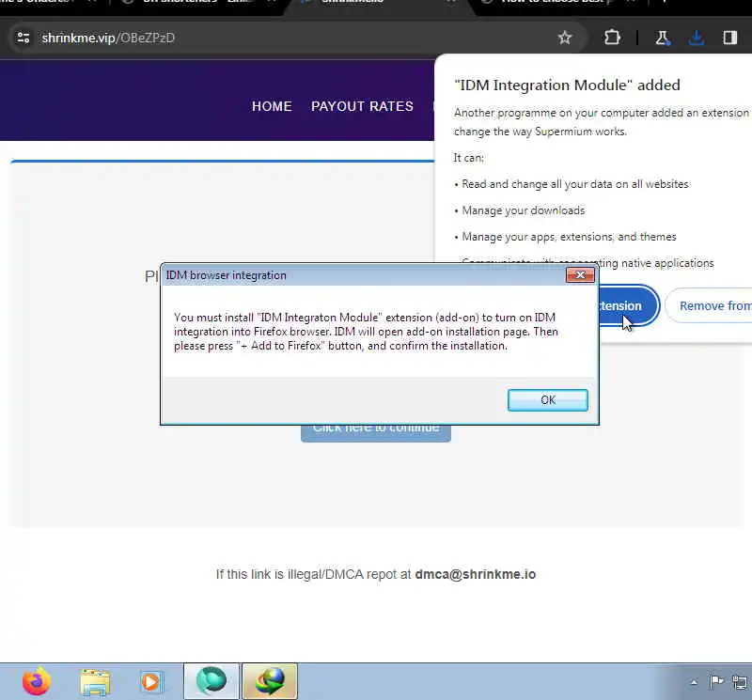Click the 'Manage your downloads' permission text
This screenshot has height=700, width=752.
pyautogui.click(x=524, y=210)
